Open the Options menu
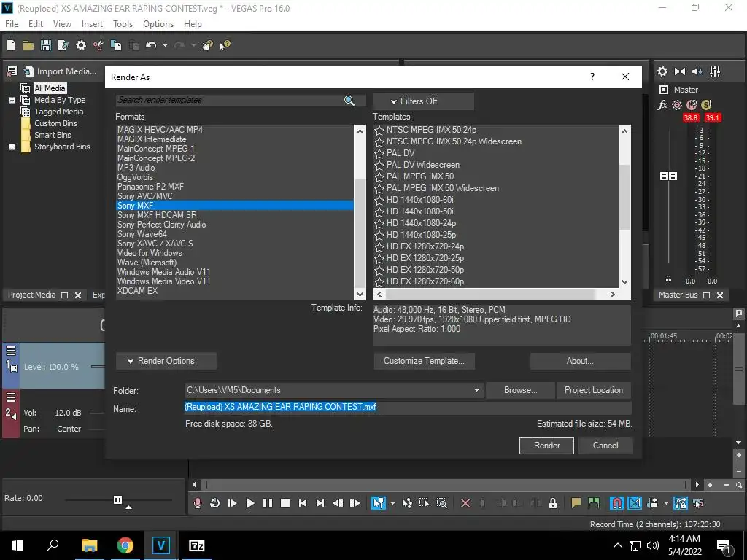747x560 pixels. point(158,24)
